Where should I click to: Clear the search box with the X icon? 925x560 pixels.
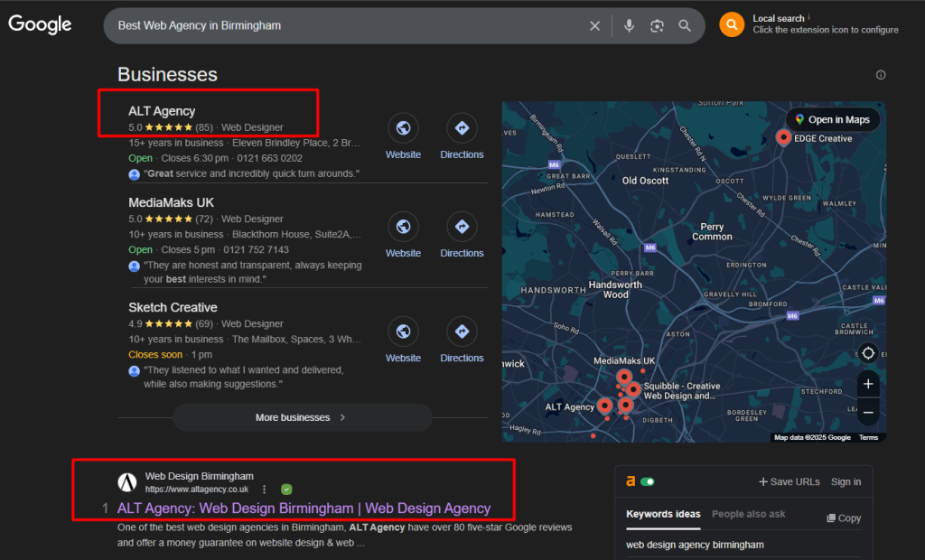click(x=594, y=26)
